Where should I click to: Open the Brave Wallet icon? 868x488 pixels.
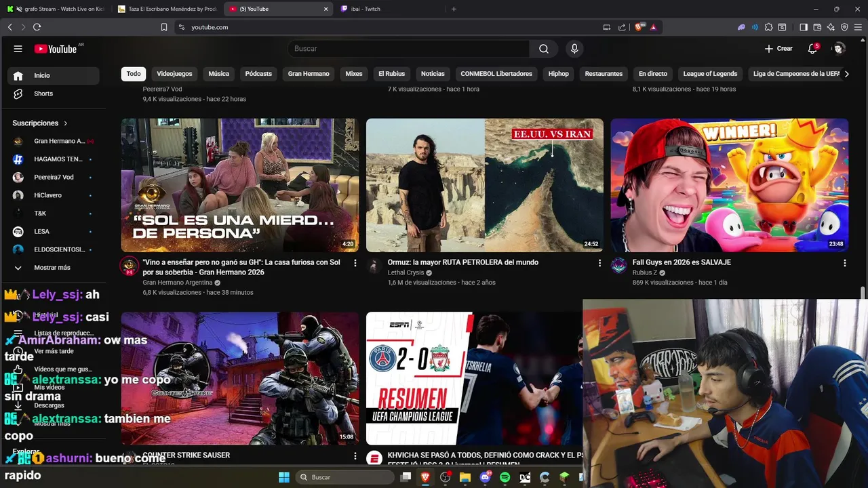(x=817, y=27)
